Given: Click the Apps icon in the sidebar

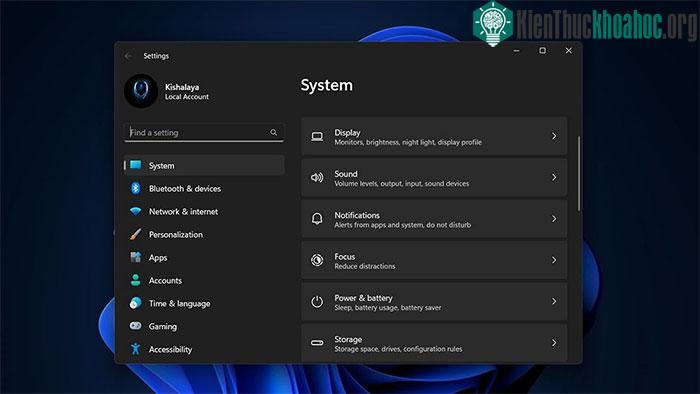Looking at the screenshot, I should point(136,257).
